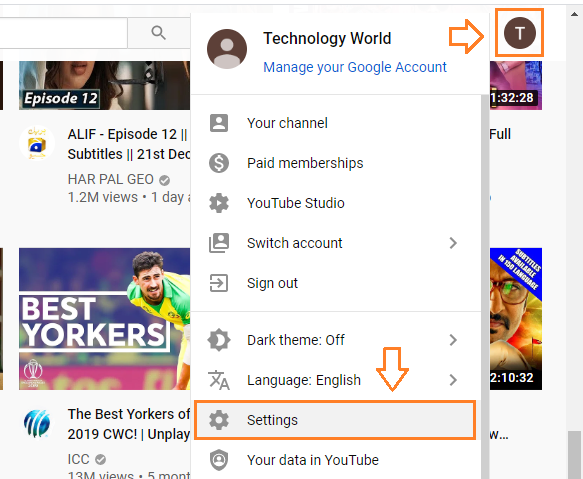Open the ICC channel logo avatar
This screenshot has height=479, width=583.
point(37,423)
